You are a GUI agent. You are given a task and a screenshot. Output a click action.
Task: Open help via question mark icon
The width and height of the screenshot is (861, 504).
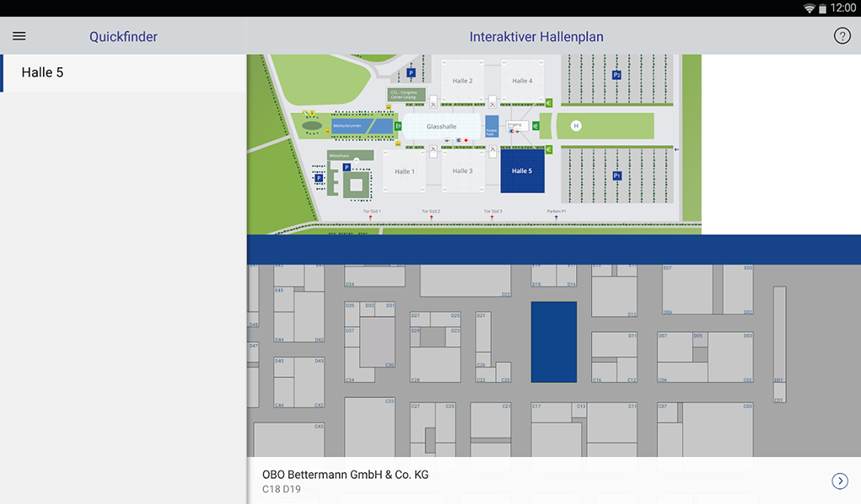[842, 36]
